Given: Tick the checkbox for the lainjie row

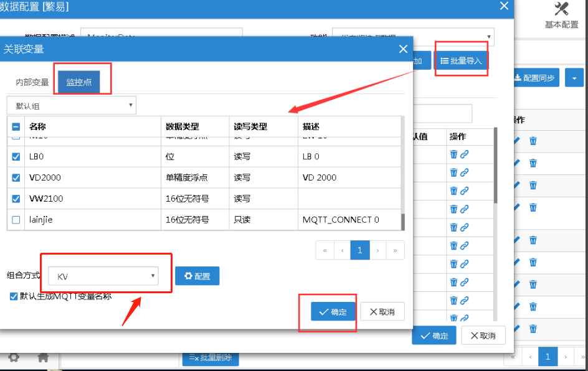Looking at the screenshot, I should [16, 220].
